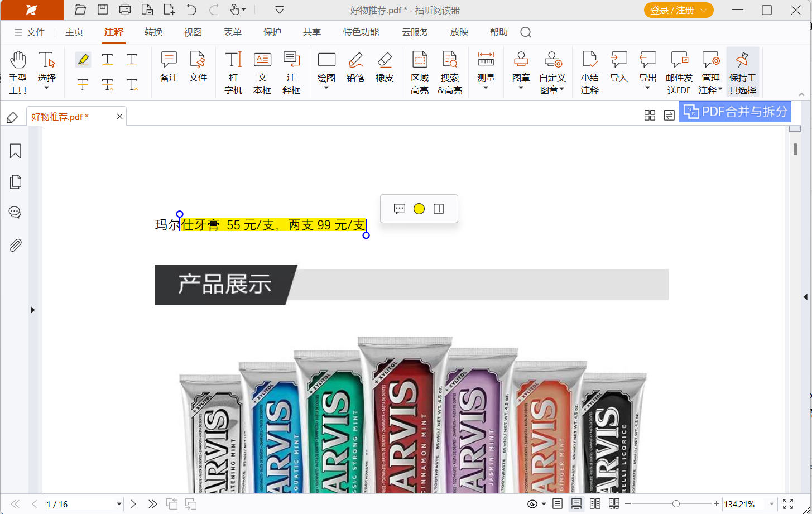Click the page number field 1 / 16

click(x=84, y=504)
